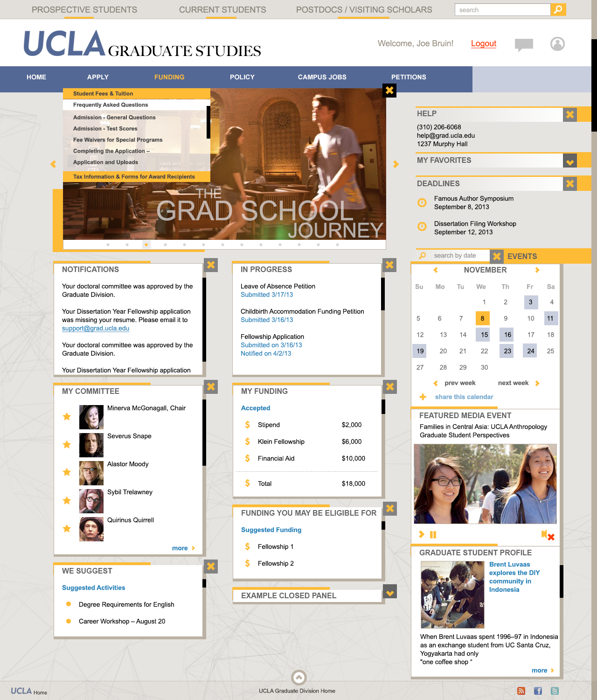
Task: Go to next week in calendar
Action: coord(513,383)
